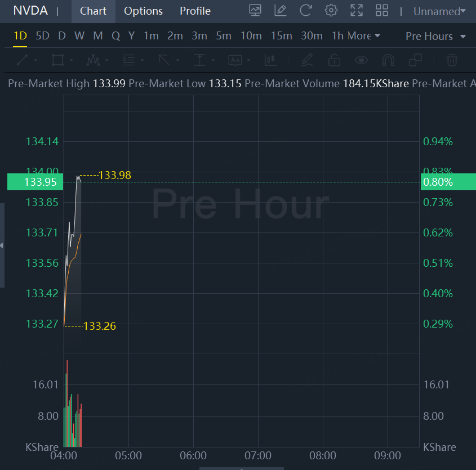The height and width of the screenshot is (470, 476).
Task: Refresh the chart with the reload icon
Action: [306, 11]
